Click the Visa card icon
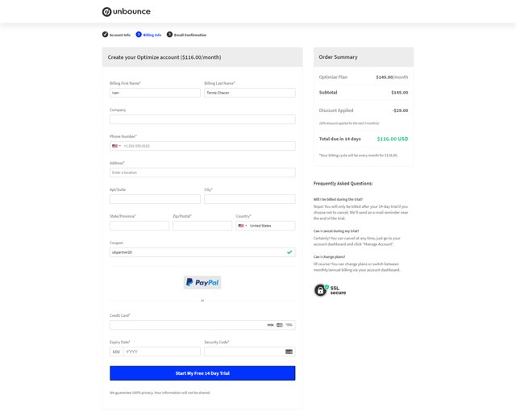This screenshot has width=516, height=420. click(x=270, y=325)
